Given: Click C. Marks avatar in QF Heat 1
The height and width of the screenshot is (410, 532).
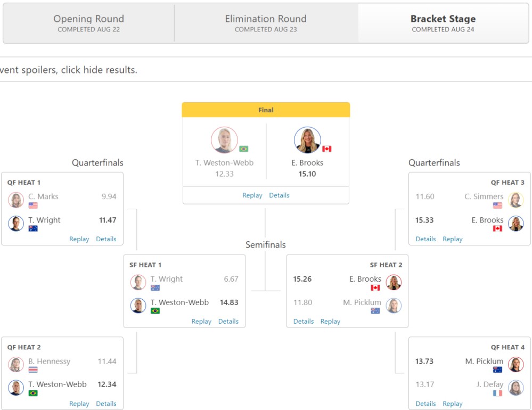Looking at the screenshot, I should (x=16, y=200).
